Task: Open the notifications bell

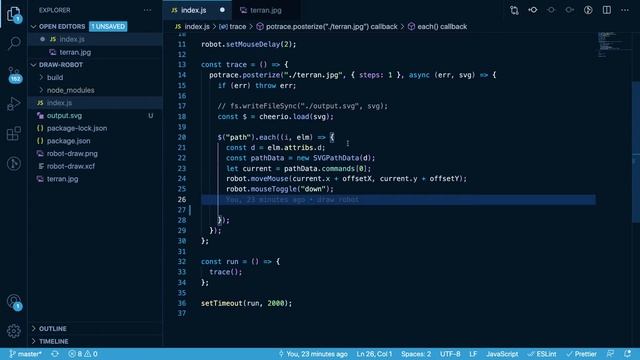Action: pyautogui.click(x=628, y=354)
